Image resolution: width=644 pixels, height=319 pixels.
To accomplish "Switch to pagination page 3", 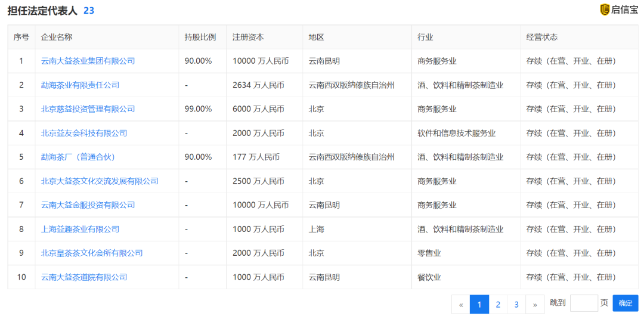I will coord(516,304).
